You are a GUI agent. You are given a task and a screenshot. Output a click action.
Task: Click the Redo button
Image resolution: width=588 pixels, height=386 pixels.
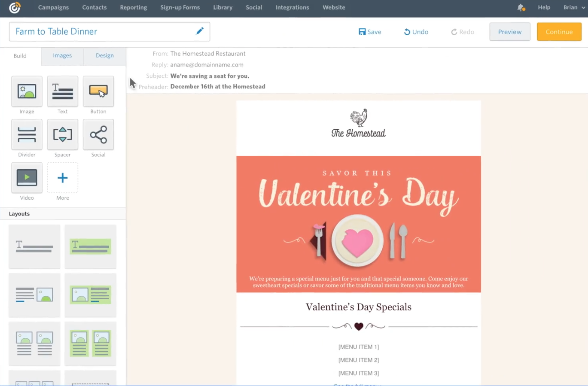pos(463,32)
